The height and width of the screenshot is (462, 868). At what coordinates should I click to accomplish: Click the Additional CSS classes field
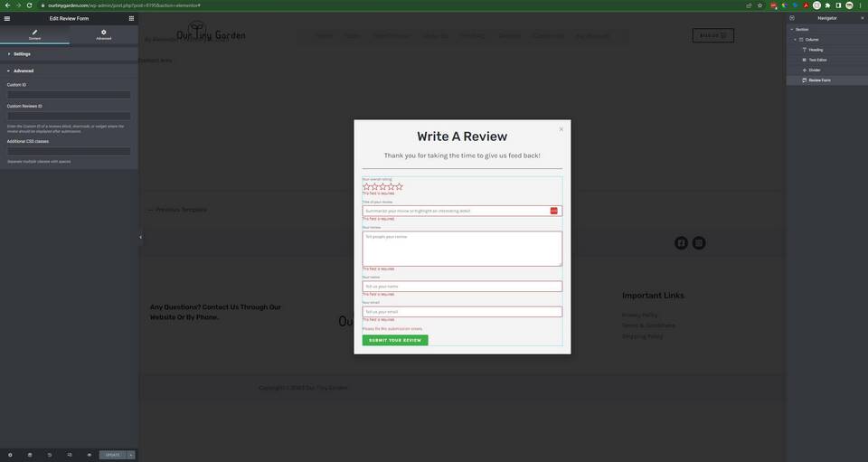69,151
